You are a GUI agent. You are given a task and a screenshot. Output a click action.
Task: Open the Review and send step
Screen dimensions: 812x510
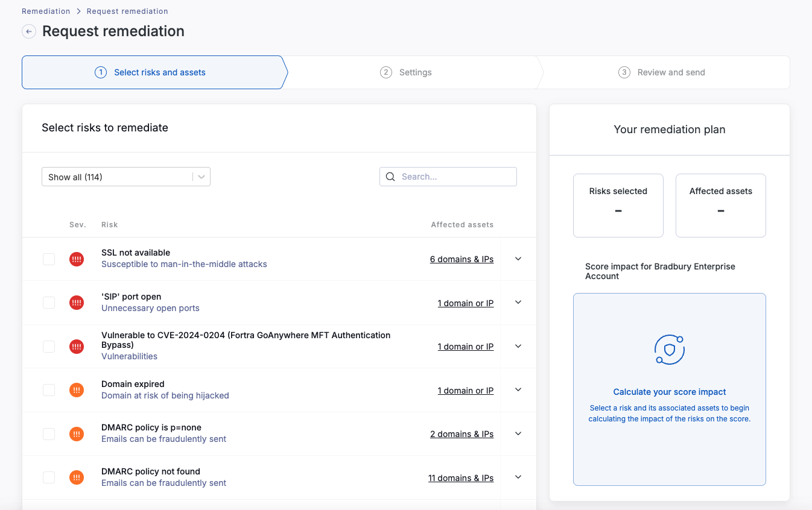(664, 72)
